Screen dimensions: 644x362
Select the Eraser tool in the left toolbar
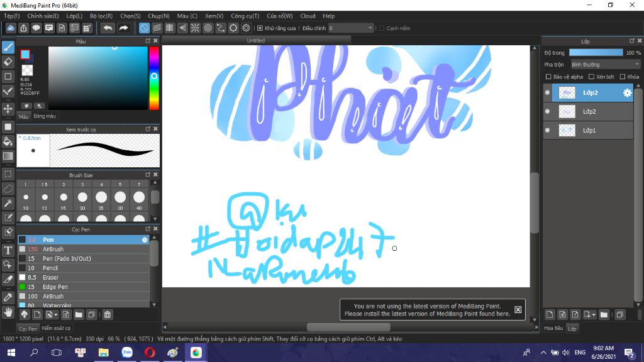click(8, 62)
